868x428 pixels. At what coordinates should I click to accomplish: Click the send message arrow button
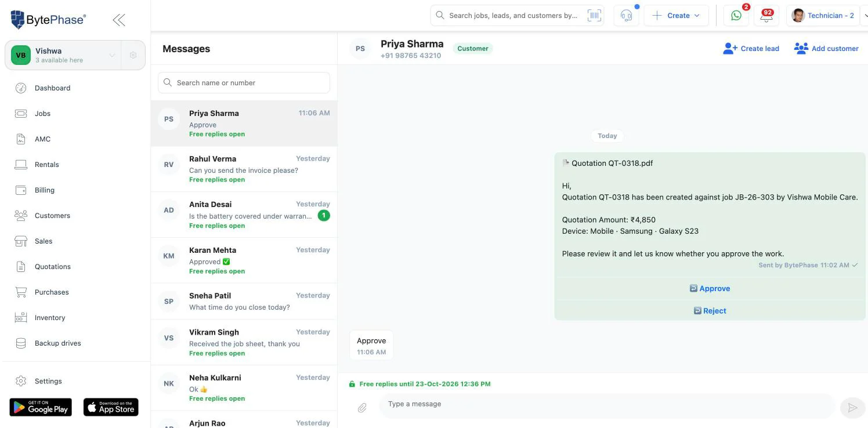[852, 408]
